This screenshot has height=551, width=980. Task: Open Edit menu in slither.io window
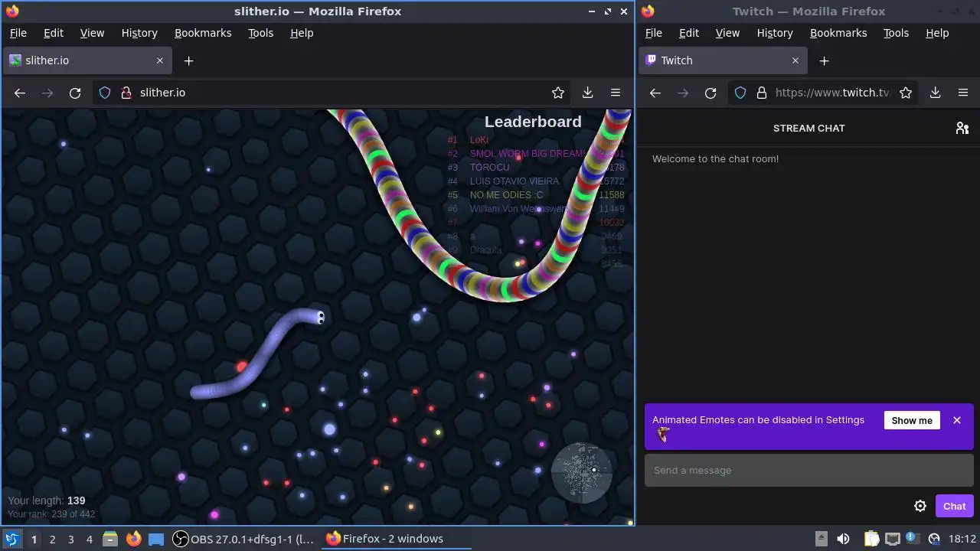54,33
